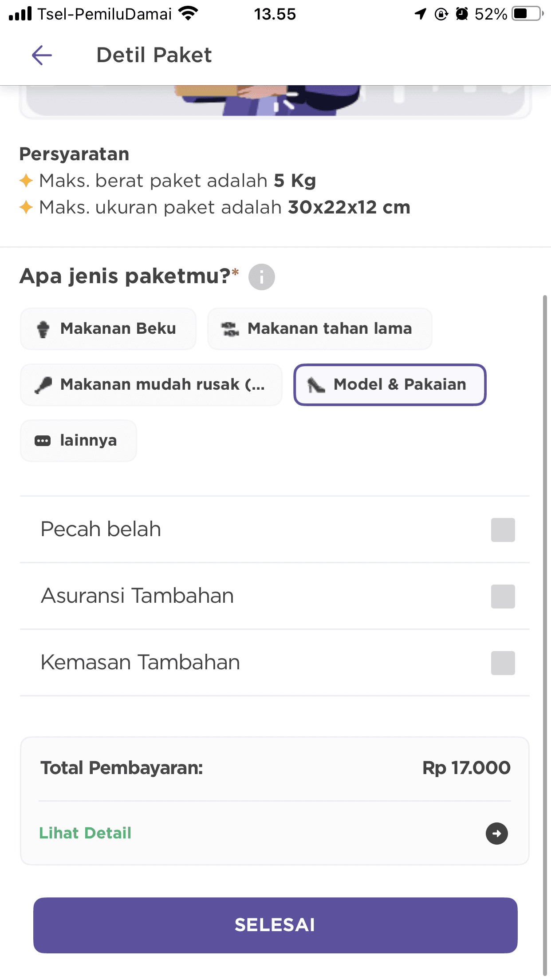Check the Pecah belah checkbox
Screen dimensions: 551x980
pyautogui.click(x=503, y=530)
